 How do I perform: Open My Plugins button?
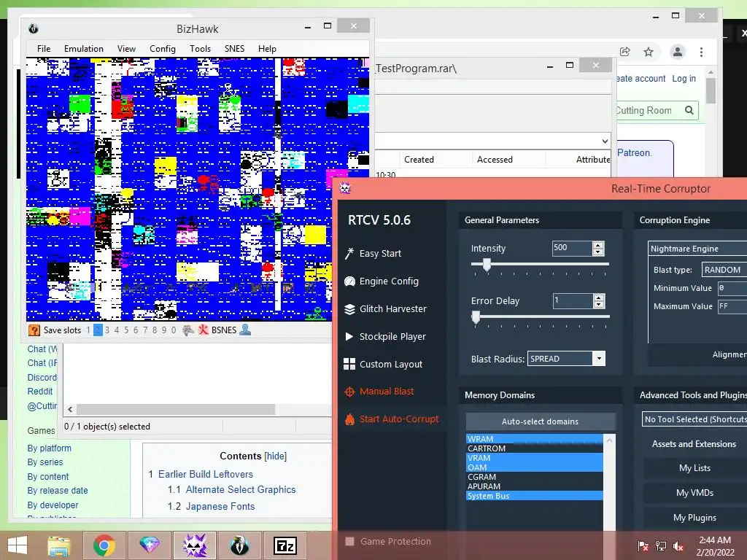tap(695, 518)
